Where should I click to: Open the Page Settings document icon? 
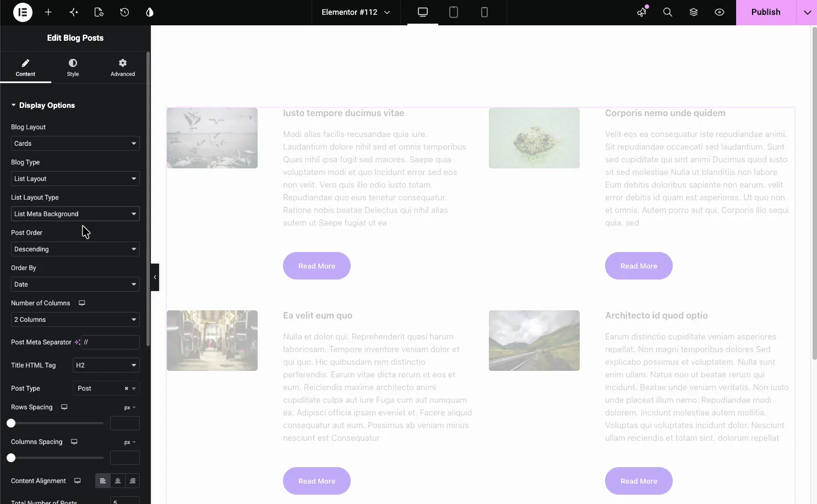pyautogui.click(x=99, y=12)
